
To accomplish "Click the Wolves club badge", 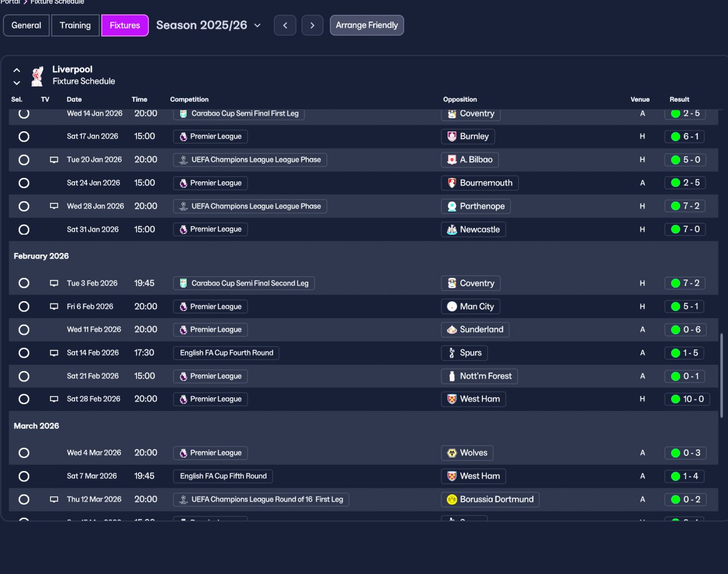I will tap(452, 453).
